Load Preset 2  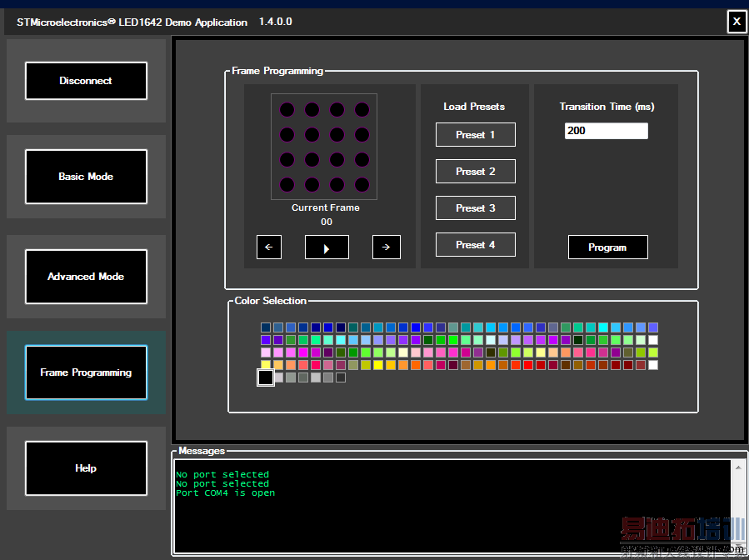[x=475, y=172]
